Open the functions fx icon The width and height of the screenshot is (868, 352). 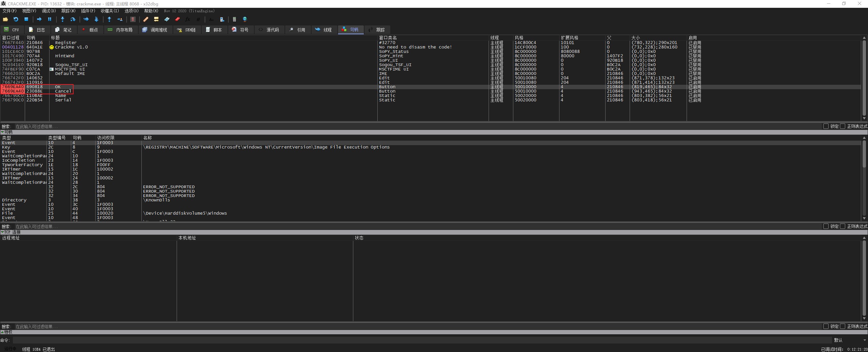point(188,19)
